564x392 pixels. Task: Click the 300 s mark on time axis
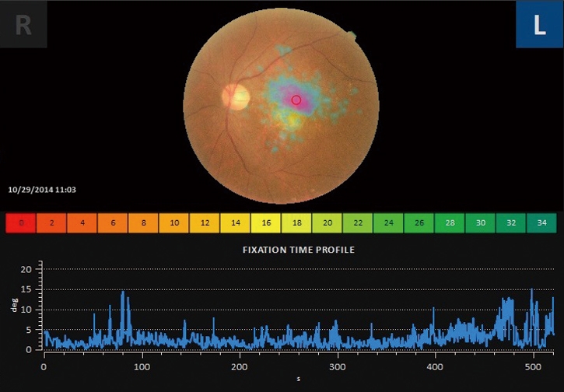point(338,365)
